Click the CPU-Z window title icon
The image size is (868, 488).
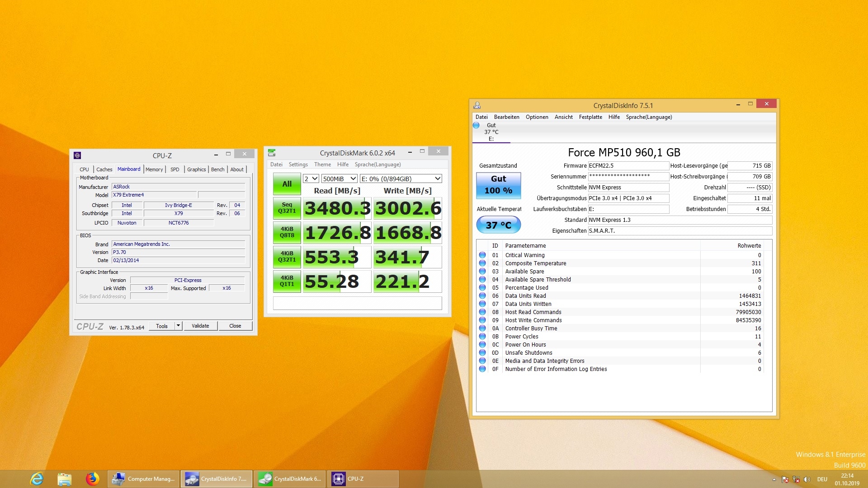pyautogui.click(x=77, y=155)
